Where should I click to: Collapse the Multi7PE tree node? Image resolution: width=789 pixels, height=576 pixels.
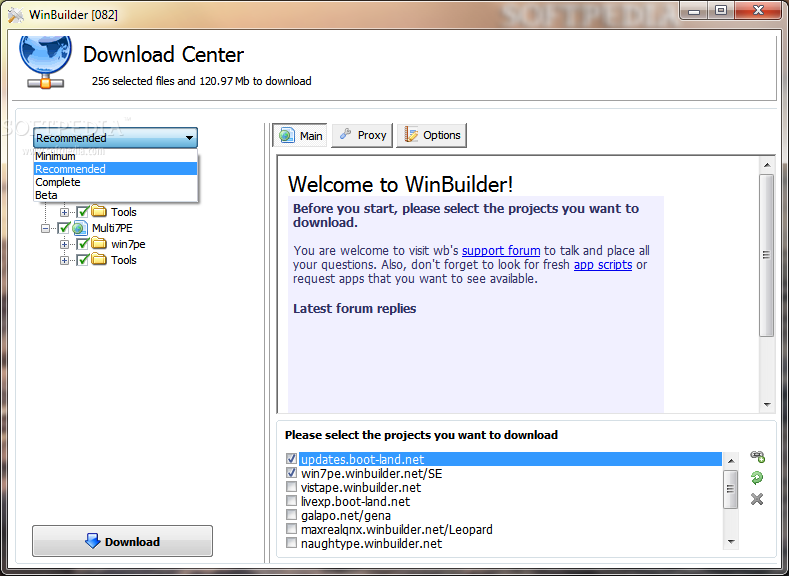[x=45, y=228]
